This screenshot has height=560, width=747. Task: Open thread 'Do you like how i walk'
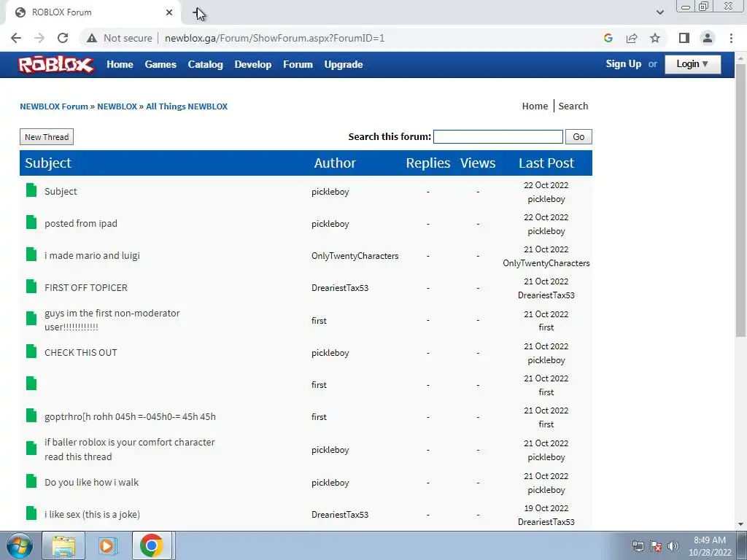point(91,483)
